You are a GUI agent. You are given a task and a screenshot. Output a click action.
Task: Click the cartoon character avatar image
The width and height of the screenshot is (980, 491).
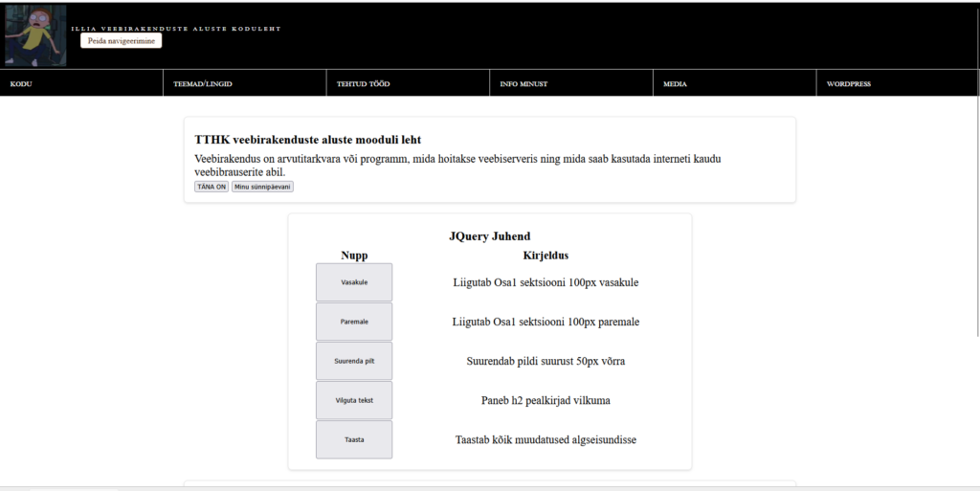pyautogui.click(x=35, y=35)
